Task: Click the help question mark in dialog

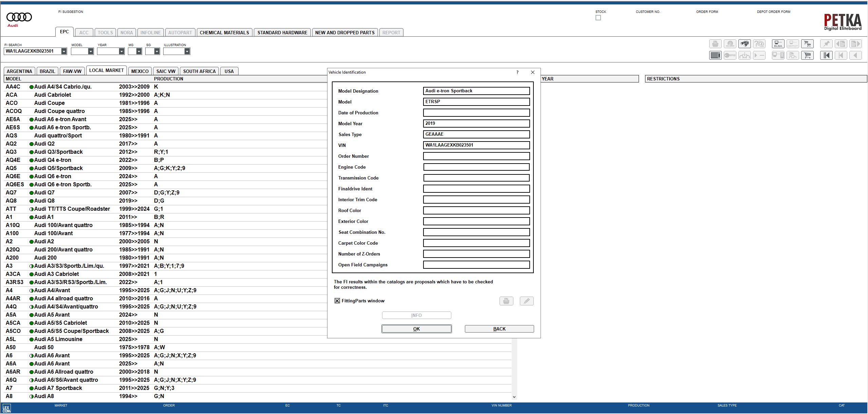Action: [x=517, y=72]
